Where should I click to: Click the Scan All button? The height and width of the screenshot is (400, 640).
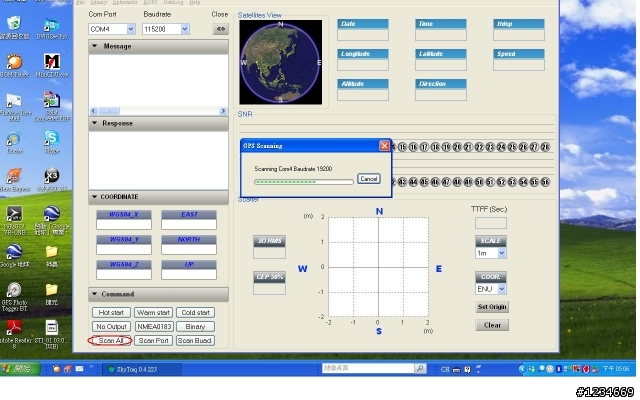click(x=110, y=340)
